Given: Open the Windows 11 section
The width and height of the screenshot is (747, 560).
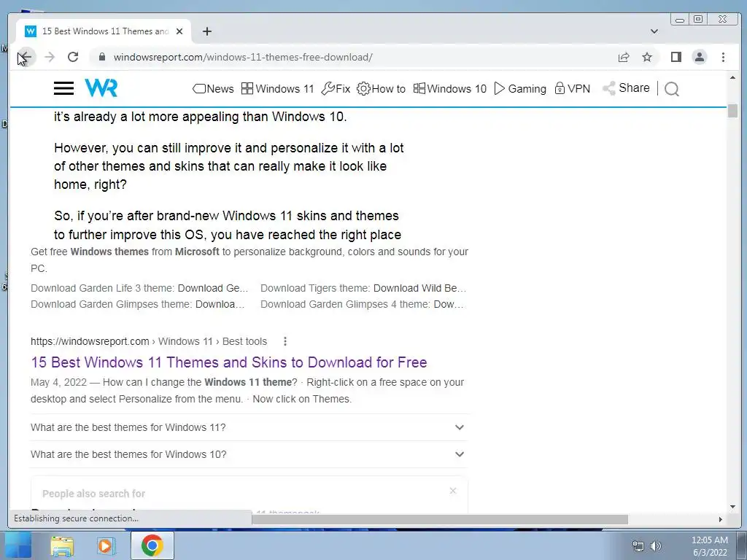Looking at the screenshot, I should (278, 88).
